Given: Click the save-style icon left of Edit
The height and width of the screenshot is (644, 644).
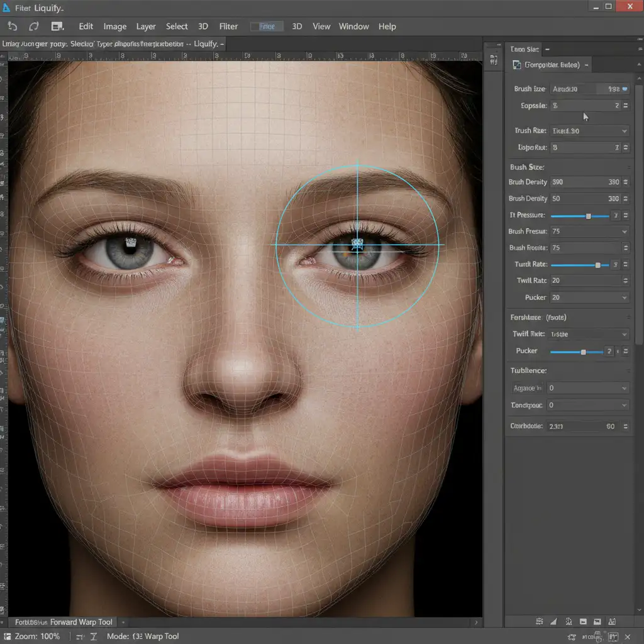Looking at the screenshot, I should point(57,26).
